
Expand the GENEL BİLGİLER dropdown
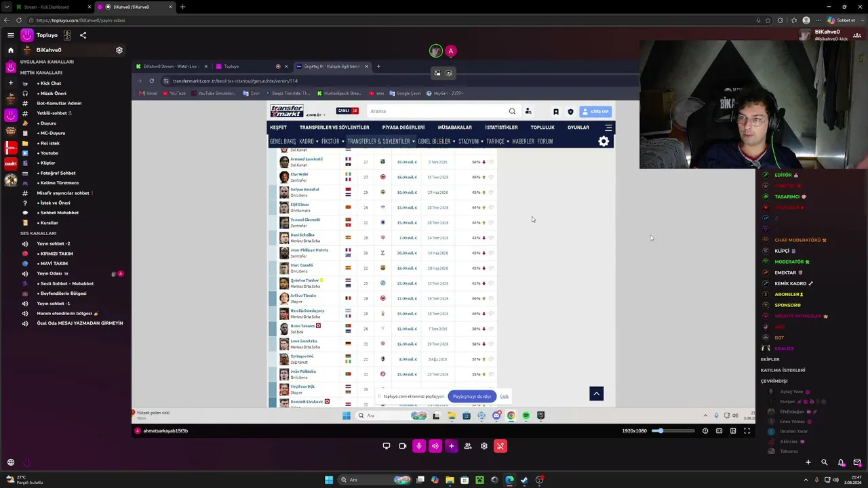[436, 141]
